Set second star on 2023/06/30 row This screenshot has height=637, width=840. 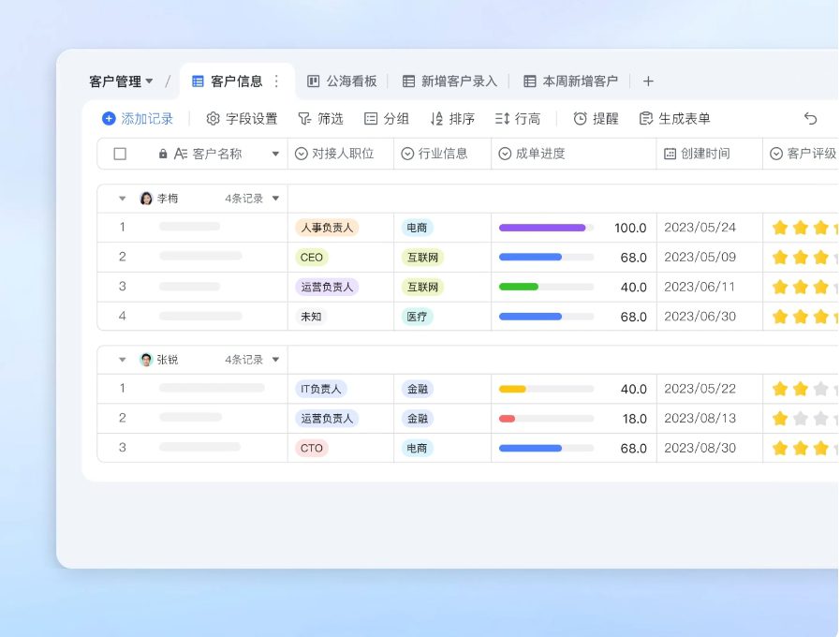click(801, 317)
